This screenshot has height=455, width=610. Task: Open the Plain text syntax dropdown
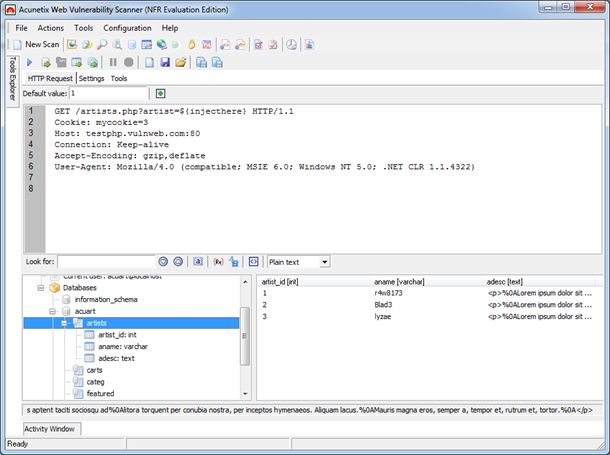[324, 262]
